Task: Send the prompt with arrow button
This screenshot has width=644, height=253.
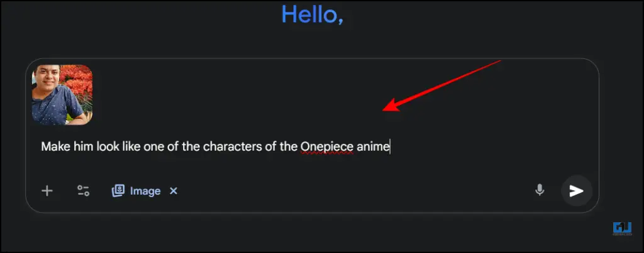Action: (577, 191)
